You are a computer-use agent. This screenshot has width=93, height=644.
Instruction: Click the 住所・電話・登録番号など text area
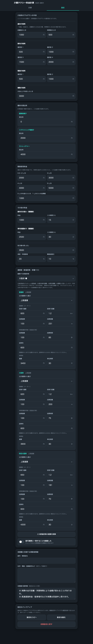pos(46,575)
